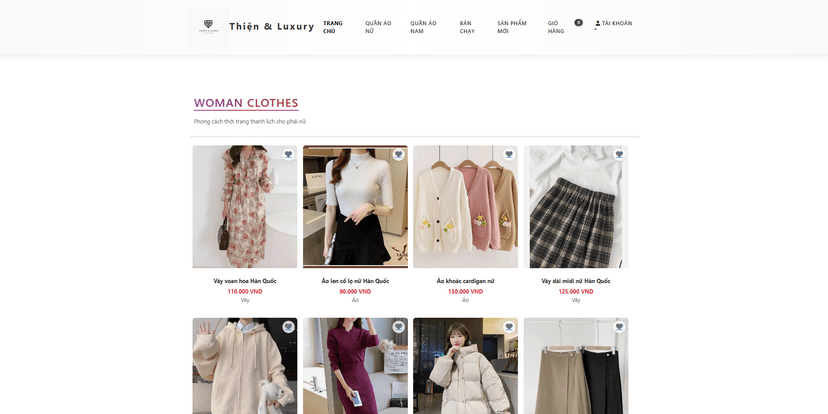View Bán Chạy best sellers

click(x=467, y=27)
